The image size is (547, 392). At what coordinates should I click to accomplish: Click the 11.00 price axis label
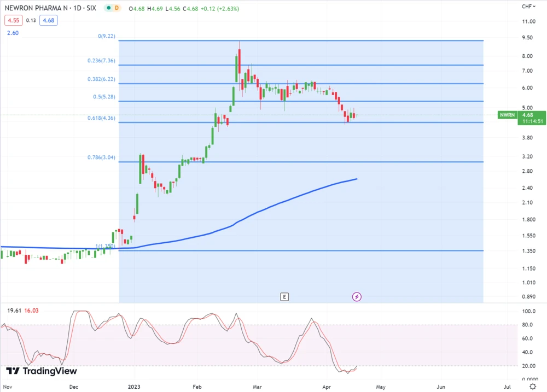click(528, 22)
